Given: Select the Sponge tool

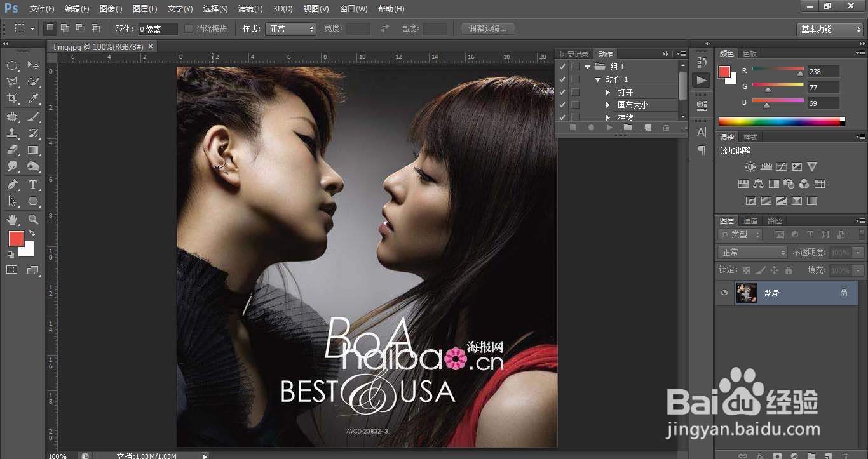Looking at the screenshot, I should click(33, 166).
